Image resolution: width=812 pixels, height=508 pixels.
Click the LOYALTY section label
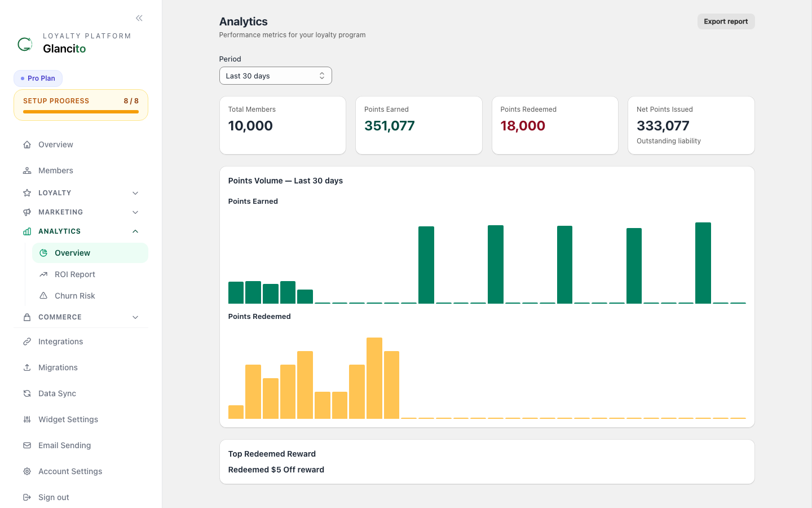[x=55, y=193]
